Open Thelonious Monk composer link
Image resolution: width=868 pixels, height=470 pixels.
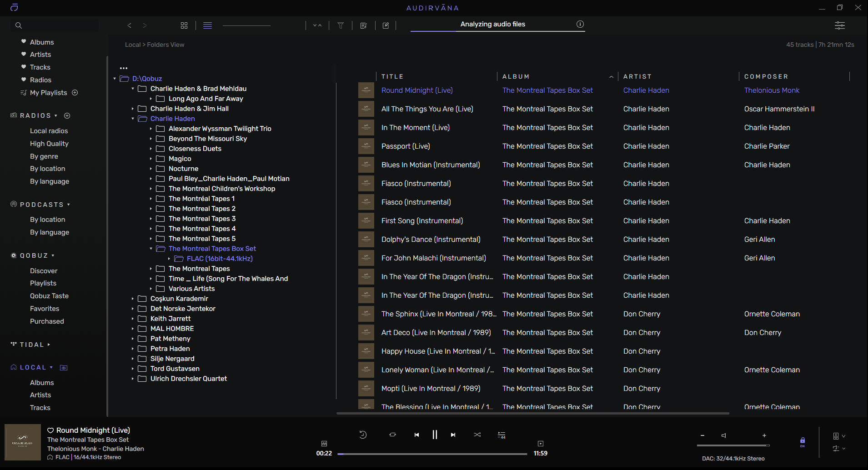pos(772,90)
